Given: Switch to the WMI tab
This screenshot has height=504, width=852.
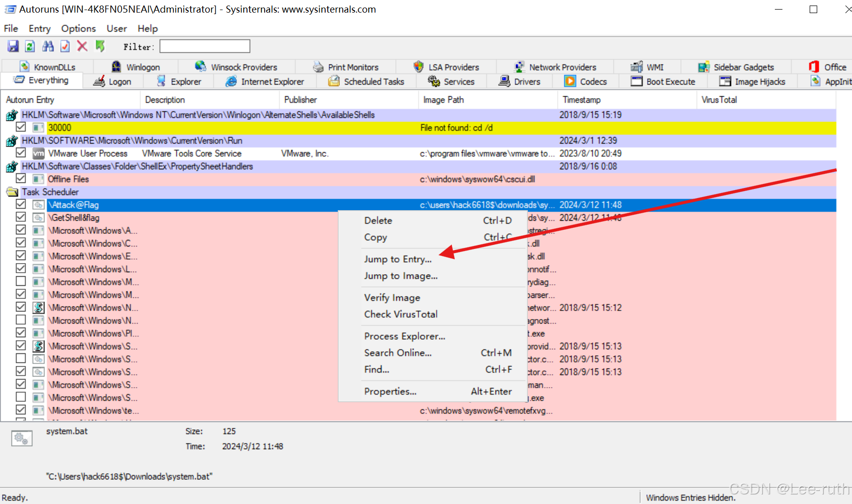Looking at the screenshot, I should point(647,67).
